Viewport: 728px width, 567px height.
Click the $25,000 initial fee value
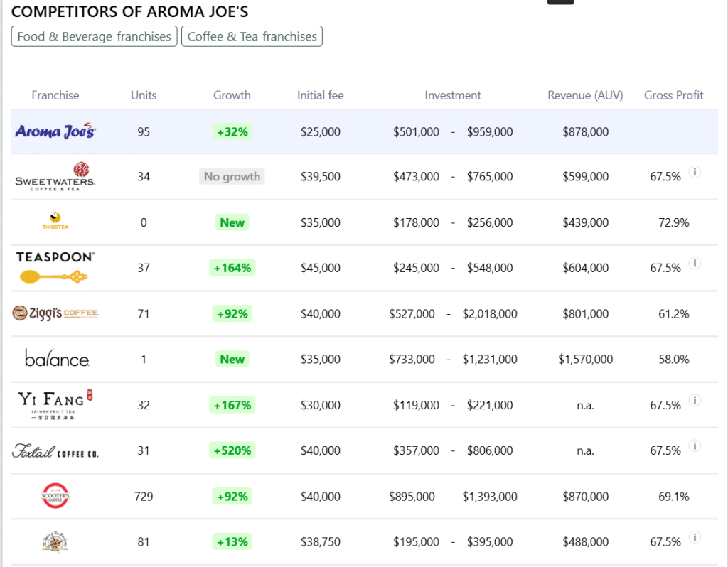point(321,131)
